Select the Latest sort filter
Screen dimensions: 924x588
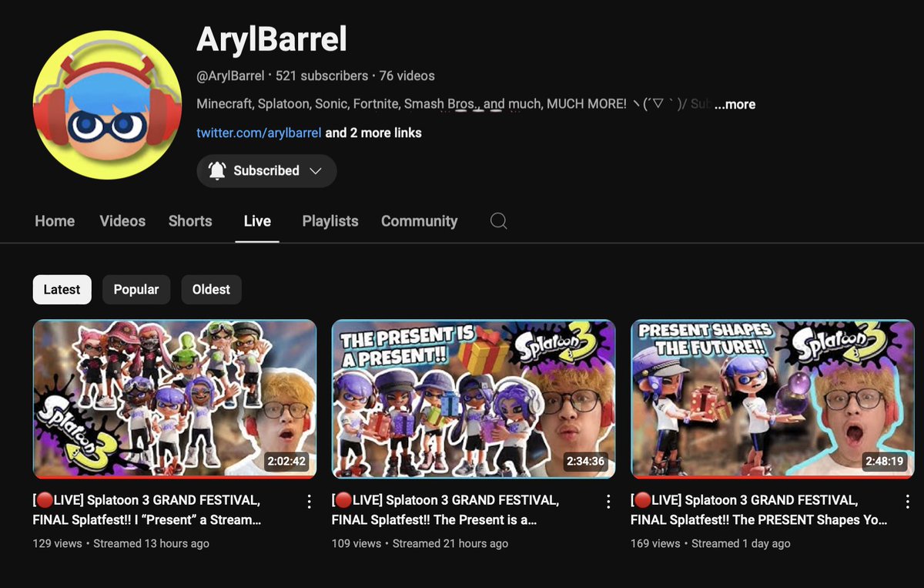point(62,290)
